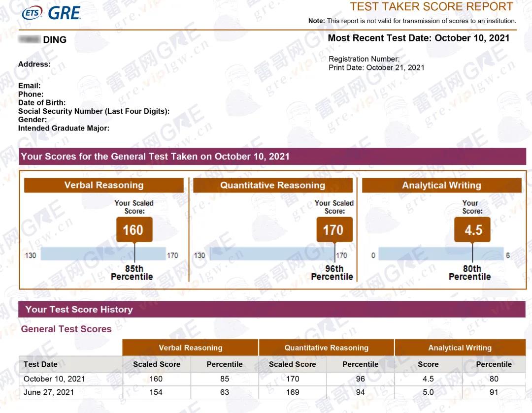Select the Verbal Reasoning score card header
The width and height of the screenshot is (532, 413).
pyautogui.click(x=104, y=185)
